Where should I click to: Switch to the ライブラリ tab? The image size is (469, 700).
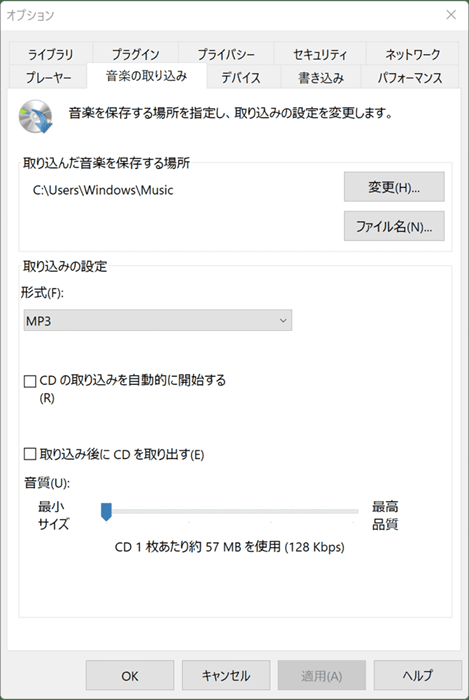(50, 54)
